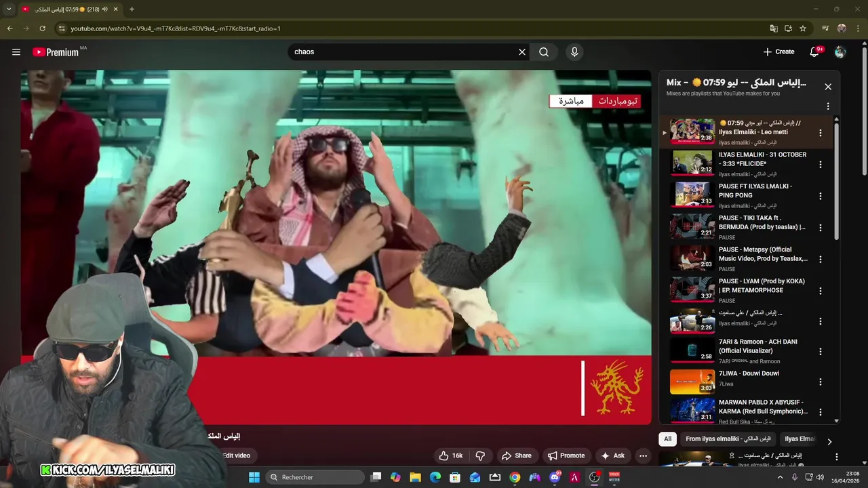Open Mix playlist more options menu
Image resolution: width=868 pixels, height=488 pixels.
828,106
